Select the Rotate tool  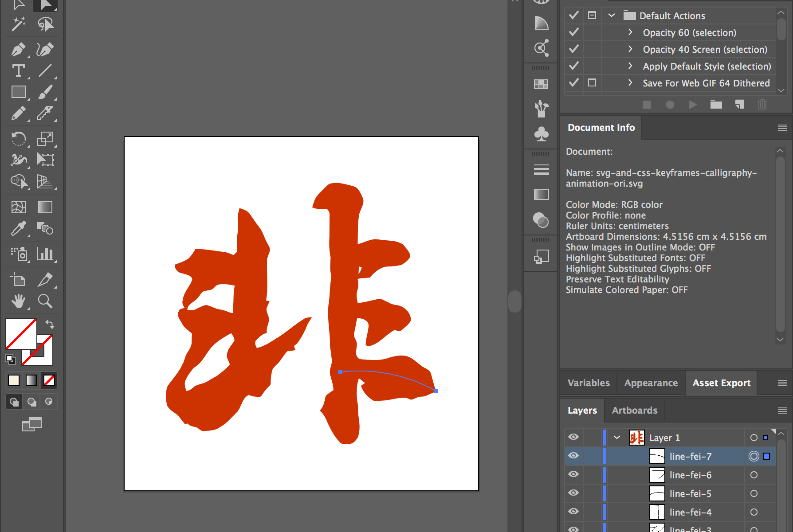coord(19,139)
